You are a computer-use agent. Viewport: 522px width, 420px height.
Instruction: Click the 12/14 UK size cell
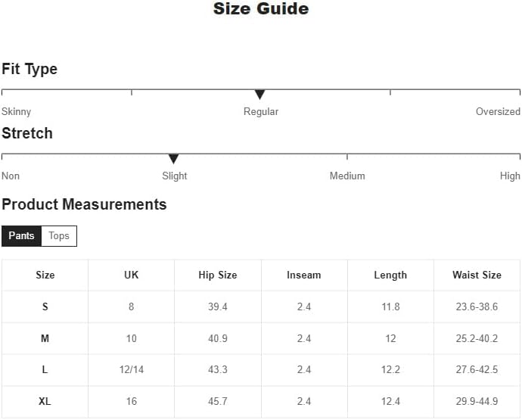pyautogui.click(x=132, y=370)
